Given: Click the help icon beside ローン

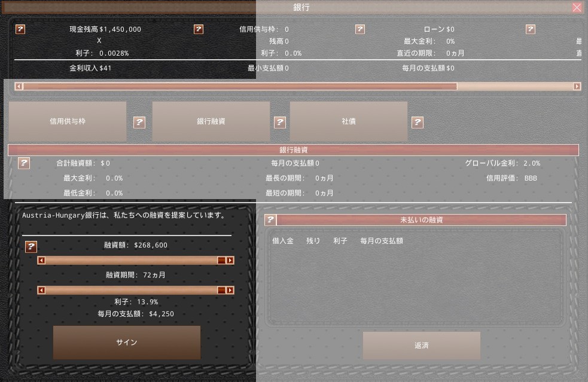Looking at the screenshot, I should pyautogui.click(x=360, y=29).
